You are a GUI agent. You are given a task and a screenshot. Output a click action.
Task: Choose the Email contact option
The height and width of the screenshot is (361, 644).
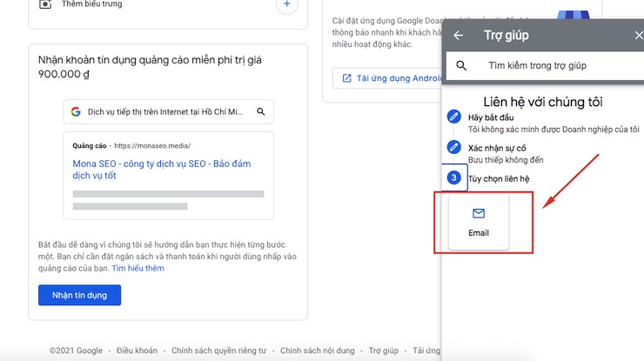pos(479,222)
